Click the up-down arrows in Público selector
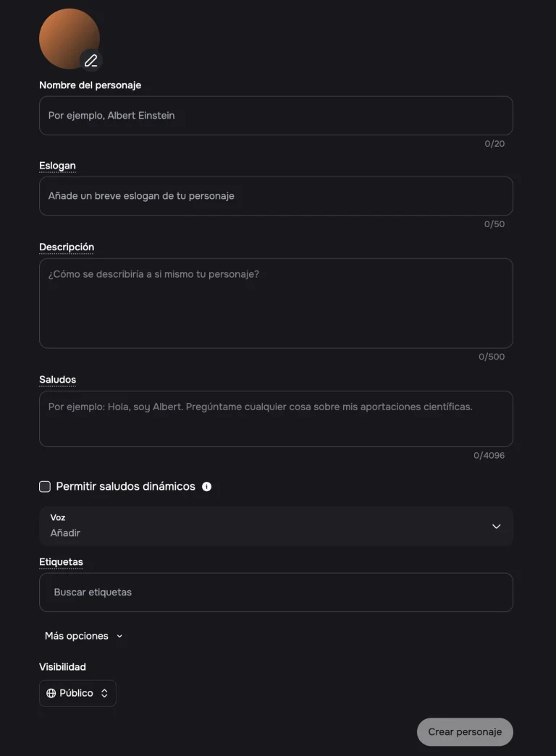The width and height of the screenshot is (556, 756). point(104,693)
